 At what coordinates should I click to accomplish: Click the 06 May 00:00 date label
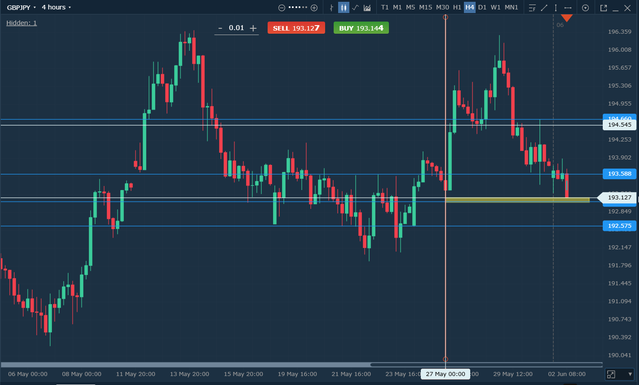pos(28,374)
